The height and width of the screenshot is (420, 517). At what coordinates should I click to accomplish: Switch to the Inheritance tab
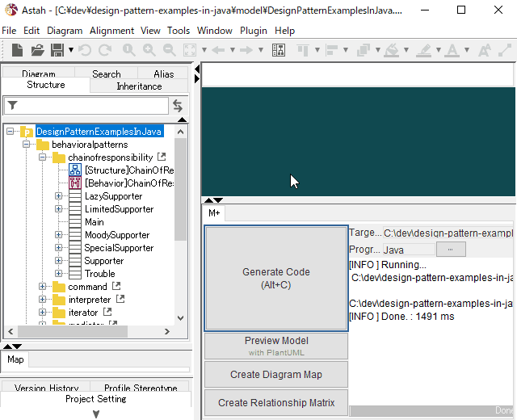pyautogui.click(x=139, y=86)
